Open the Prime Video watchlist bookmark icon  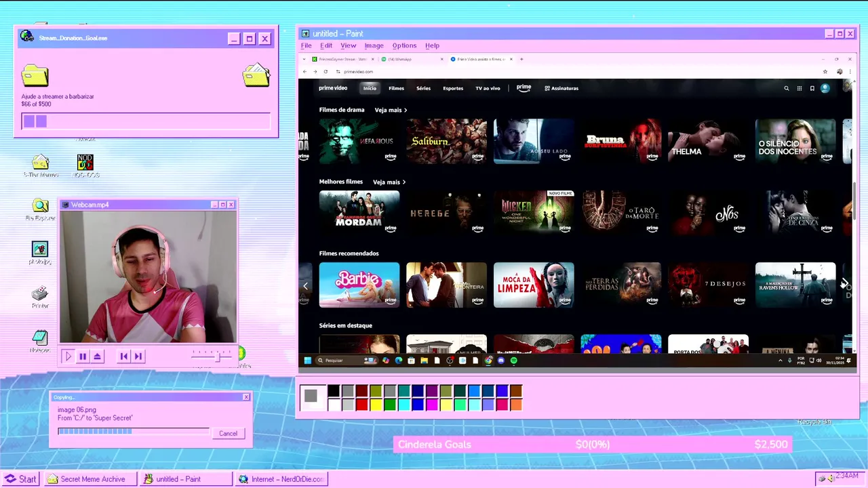click(812, 88)
